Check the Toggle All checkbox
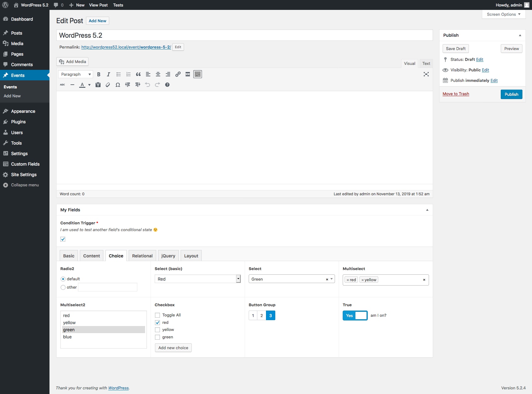The image size is (532, 394). point(157,315)
